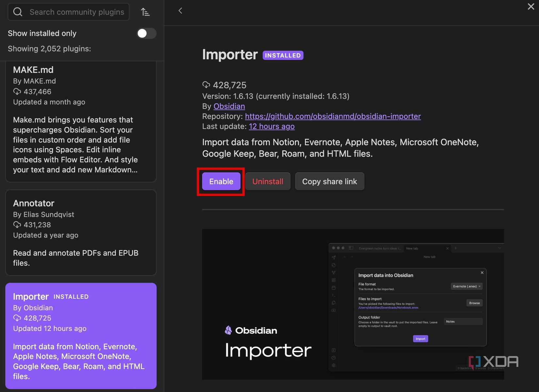
Task: Open the Annotator plugin card
Action: coord(81,233)
